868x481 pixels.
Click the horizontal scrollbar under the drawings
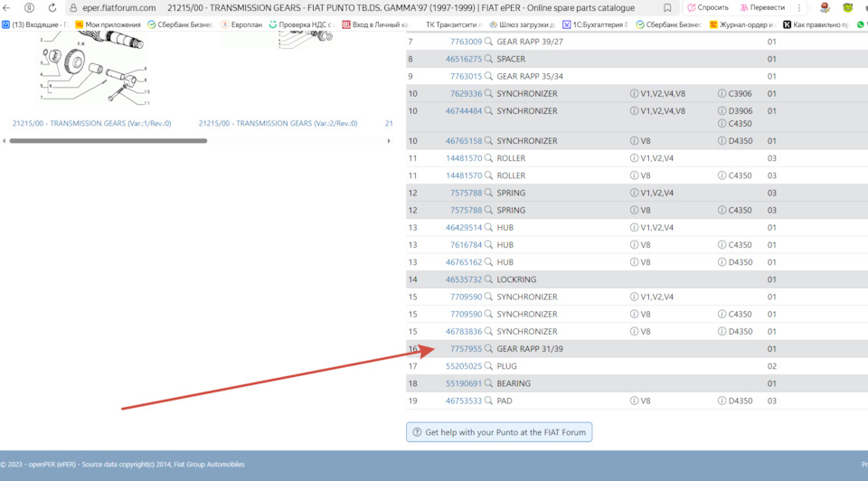click(x=108, y=141)
